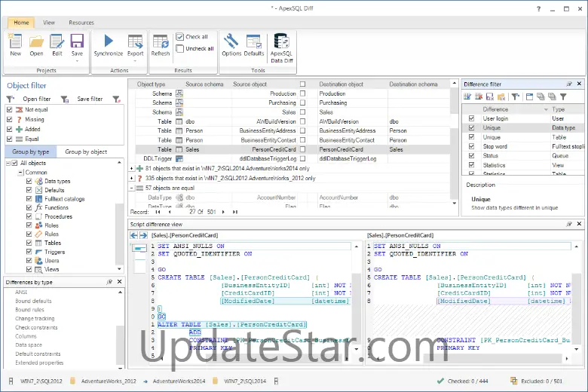Pin the Script difference view panel

coord(569,224)
